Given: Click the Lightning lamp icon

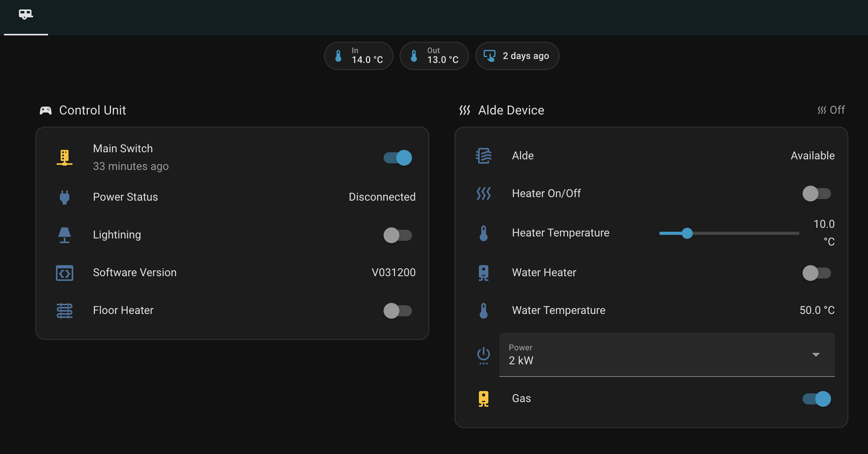Looking at the screenshot, I should tap(65, 235).
